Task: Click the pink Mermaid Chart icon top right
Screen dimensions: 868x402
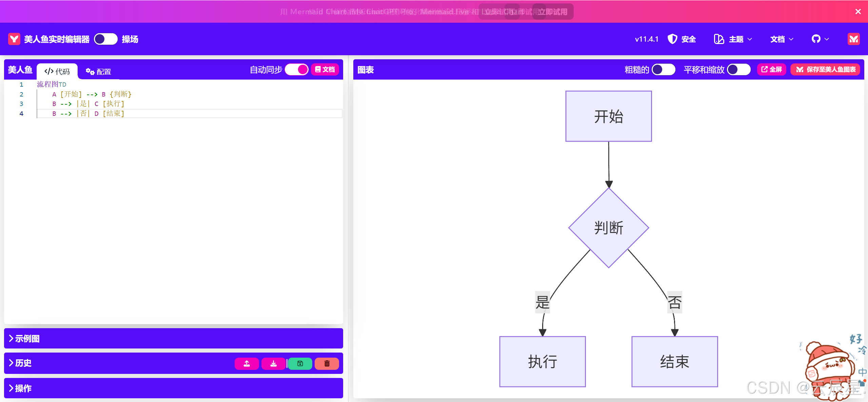Action: 853,39
